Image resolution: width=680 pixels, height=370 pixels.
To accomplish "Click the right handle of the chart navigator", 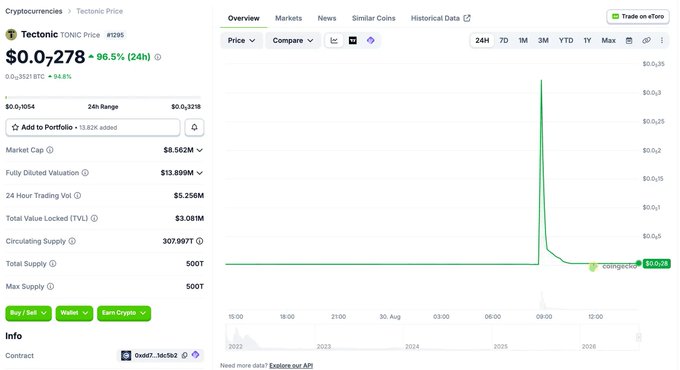I will pyautogui.click(x=639, y=337).
